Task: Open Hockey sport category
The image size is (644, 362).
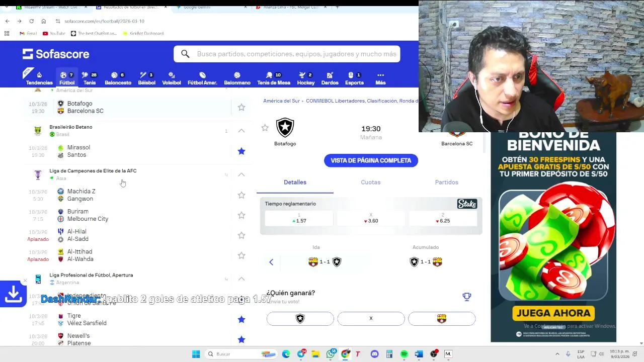Action: (x=305, y=78)
